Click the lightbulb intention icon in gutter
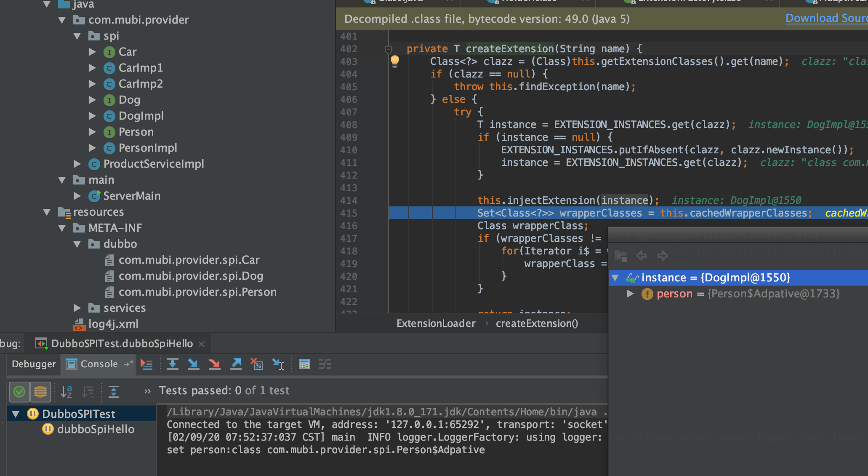The height and width of the screenshot is (476, 868). (x=394, y=61)
